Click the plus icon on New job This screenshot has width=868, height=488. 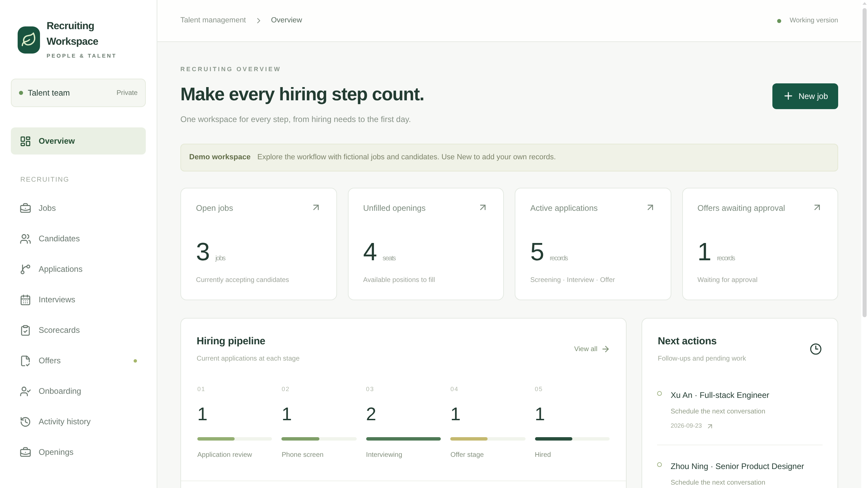(x=788, y=96)
